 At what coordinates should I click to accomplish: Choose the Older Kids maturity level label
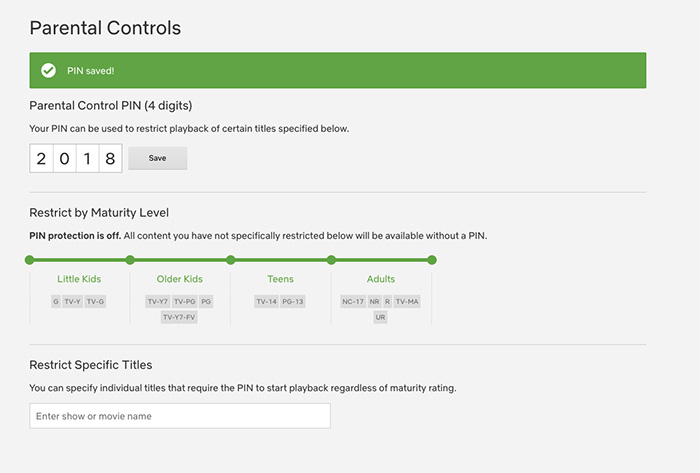click(180, 279)
